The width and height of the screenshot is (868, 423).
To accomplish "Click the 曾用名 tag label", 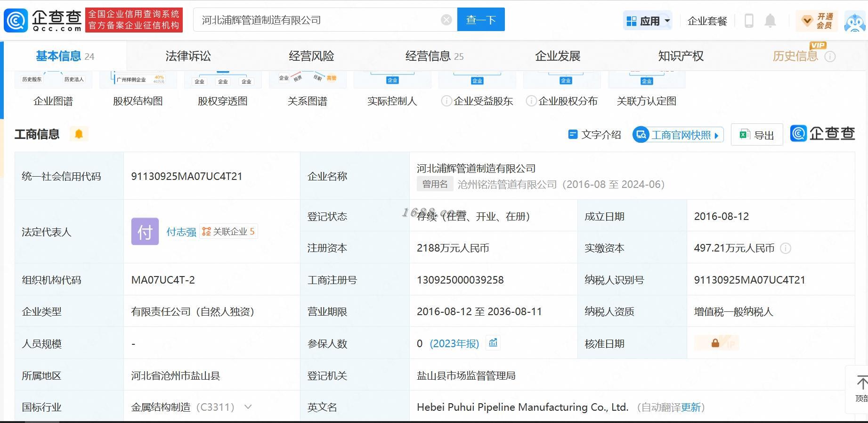I will (435, 184).
